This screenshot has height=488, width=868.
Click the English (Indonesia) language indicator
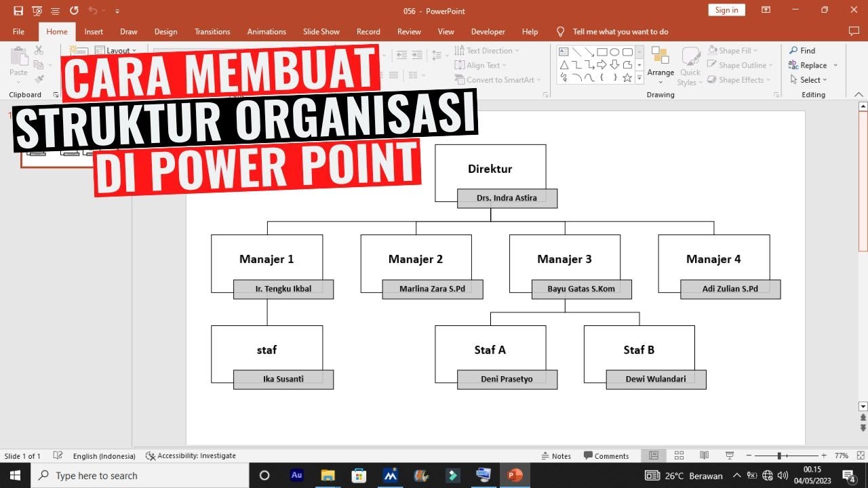click(x=104, y=456)
